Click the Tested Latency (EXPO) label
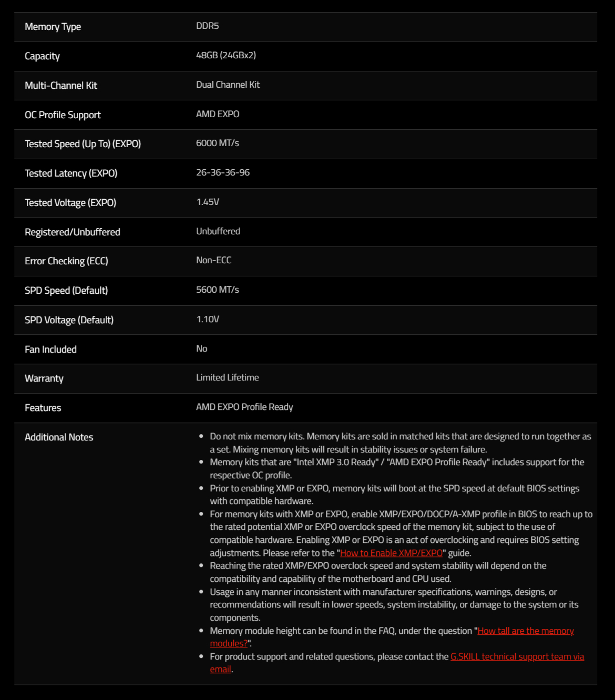Image resolution: width=615 pixels, height=700 pixels. click(71, 173)
